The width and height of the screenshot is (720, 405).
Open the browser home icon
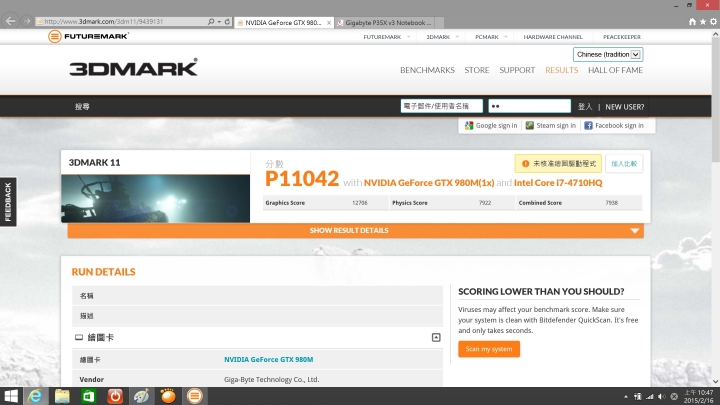click(692, 22)
